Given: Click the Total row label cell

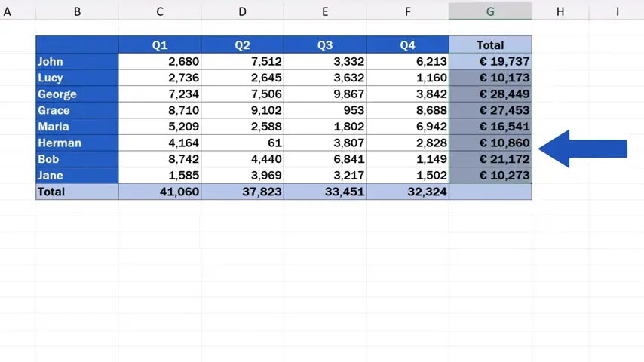Looking at the screenshot, I should pyautogui.click(x=77, y=192).
